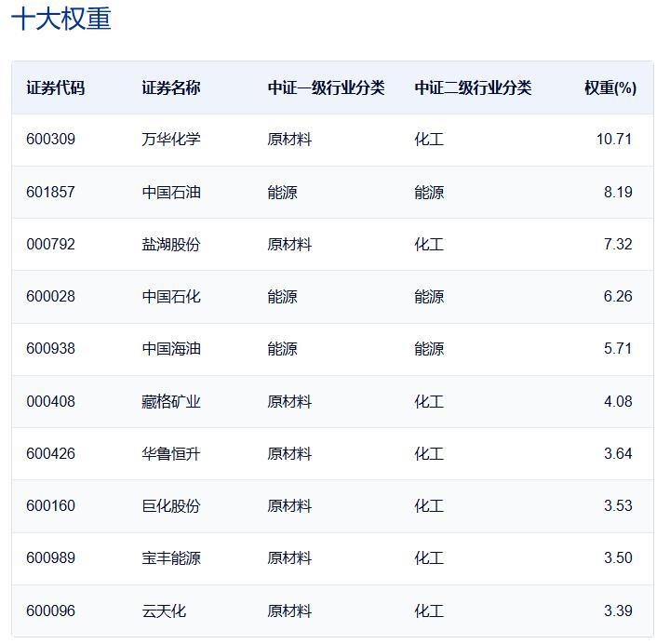This screenshot has width=670, height=644.
Task: Click weight value 8.19
Action: [x=618, y=192]
